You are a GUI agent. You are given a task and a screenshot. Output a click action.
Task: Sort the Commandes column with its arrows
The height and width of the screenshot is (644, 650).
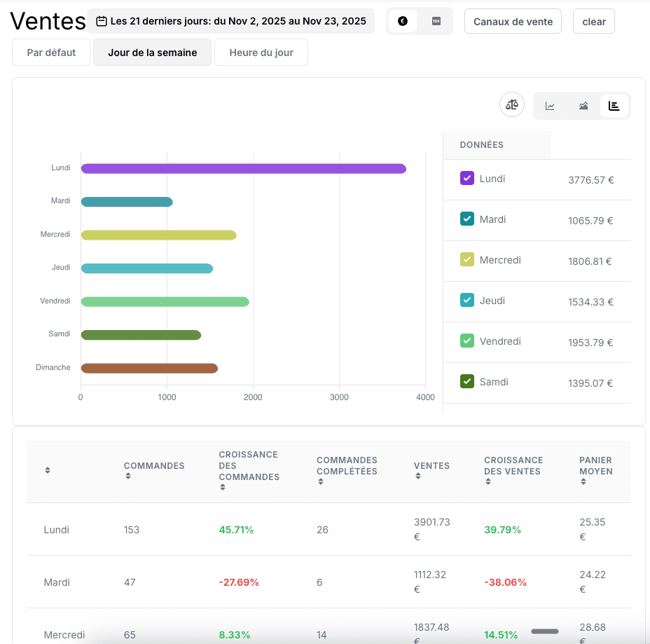point(129,477)
